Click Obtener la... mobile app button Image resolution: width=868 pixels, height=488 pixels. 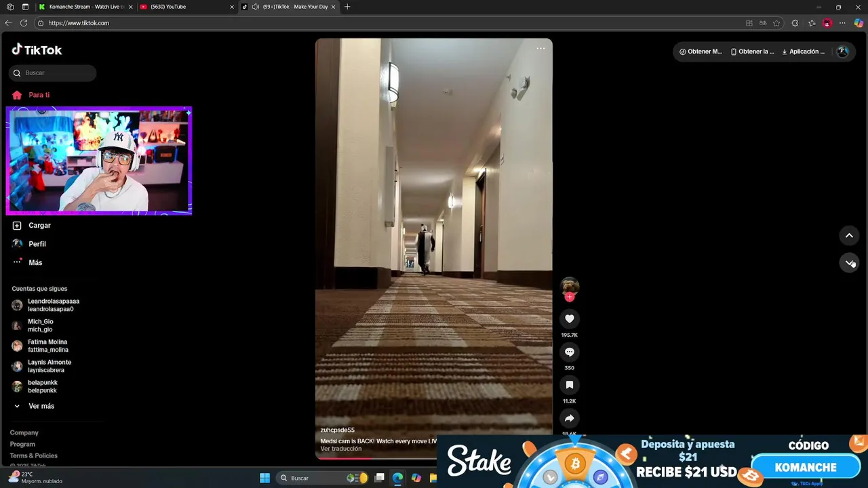pyautogui.click(x=752, y=52)
